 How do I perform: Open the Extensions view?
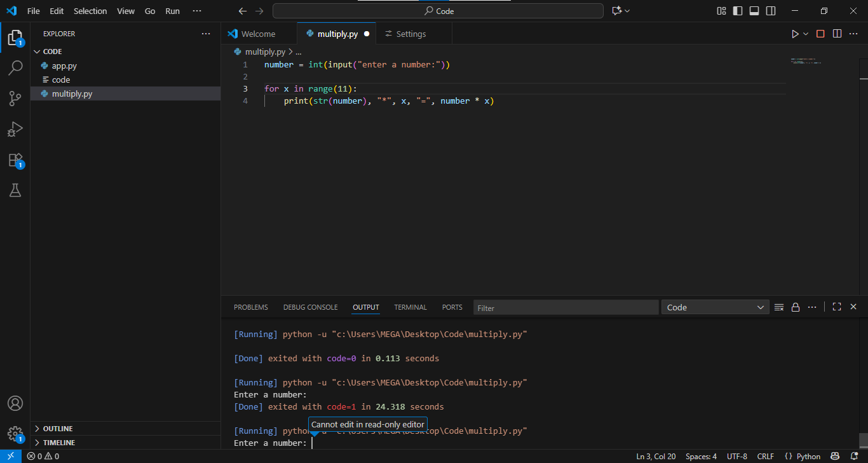[x=15, y=160]
